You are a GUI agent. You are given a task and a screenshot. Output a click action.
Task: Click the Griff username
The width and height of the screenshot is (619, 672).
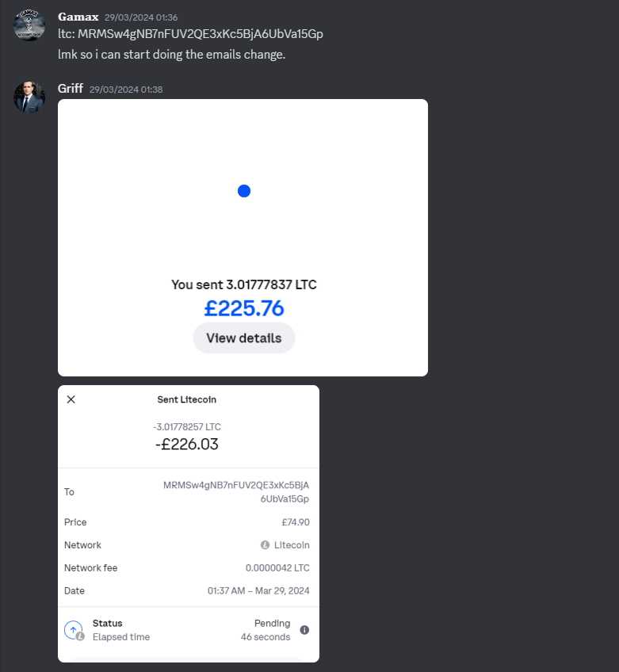click(71, 89)
